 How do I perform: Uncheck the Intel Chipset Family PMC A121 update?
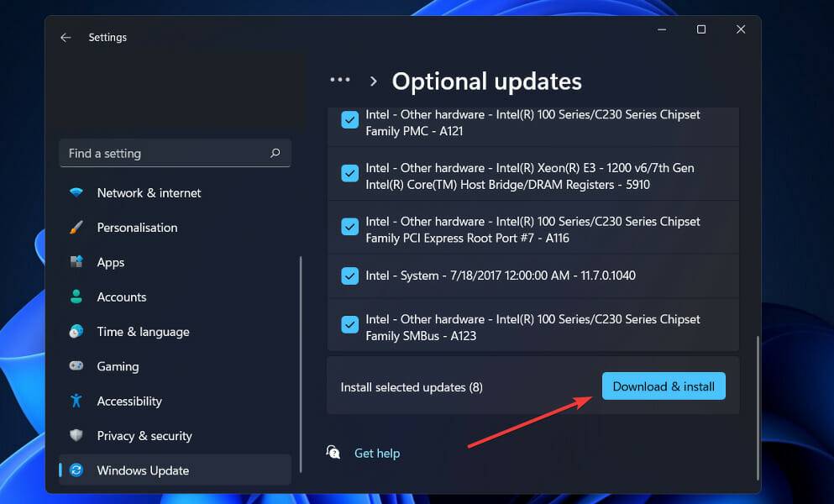pos(349,120)
